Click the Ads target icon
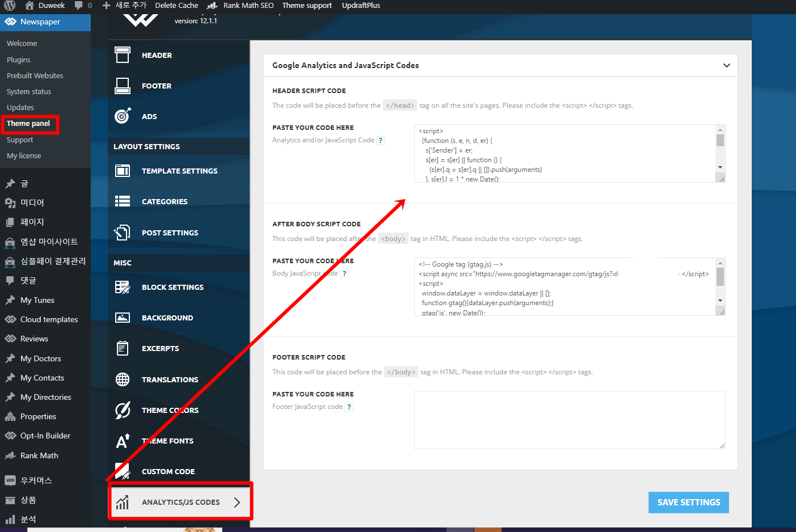796x532 pixels. tap(123, 116)
